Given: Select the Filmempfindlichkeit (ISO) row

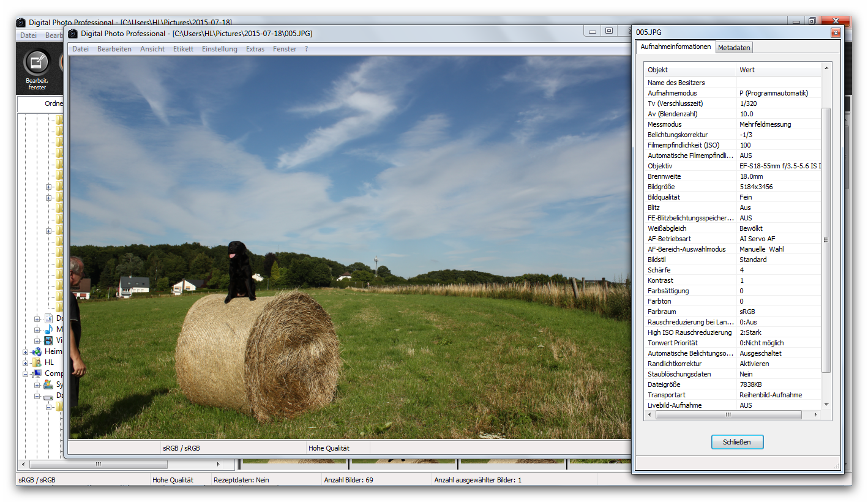Looking at the screenshot, I should coord(732,145).
